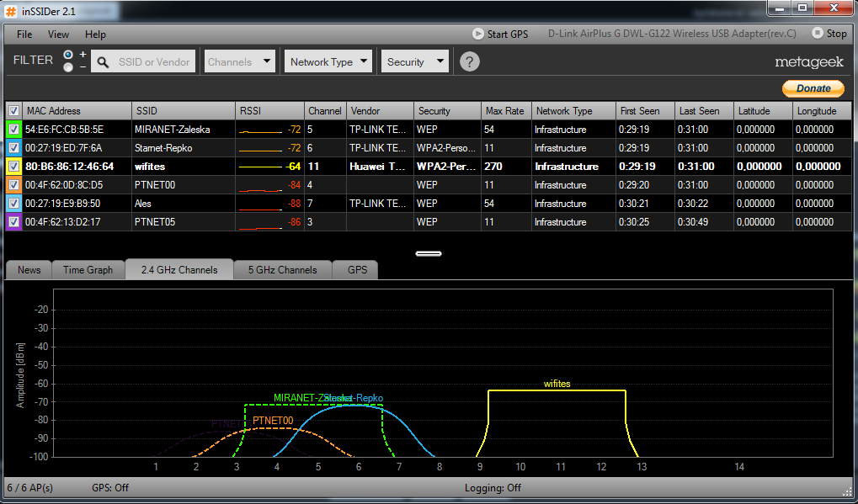Open the filter help question mark icon
The image size is (858, 504).
470,61
